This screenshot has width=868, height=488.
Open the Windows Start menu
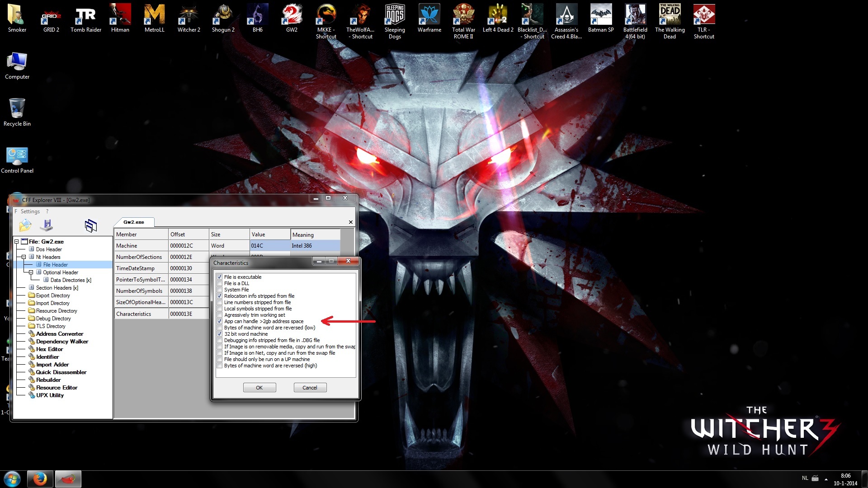(x=12, y=479)
